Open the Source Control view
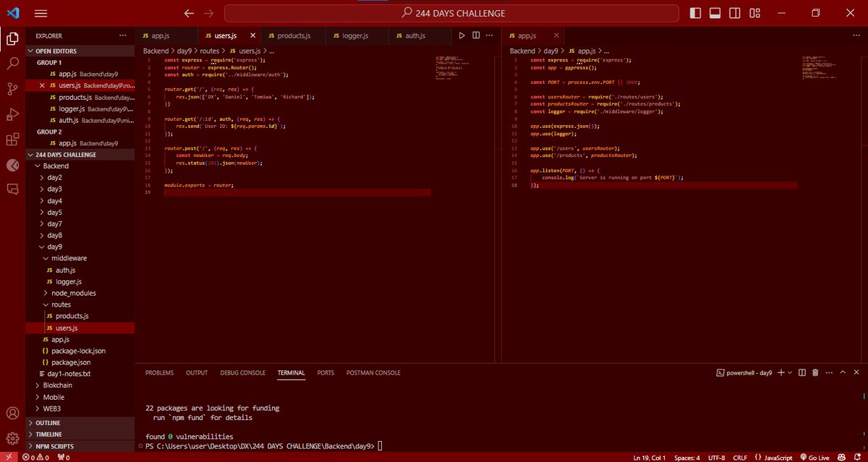868x462 pixels. 12,89
